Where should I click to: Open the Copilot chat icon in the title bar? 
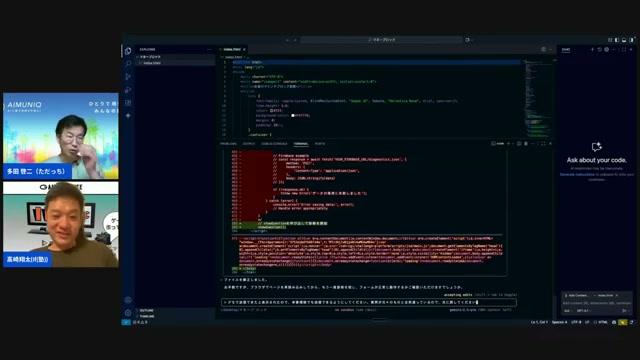(x=468, y=40)
